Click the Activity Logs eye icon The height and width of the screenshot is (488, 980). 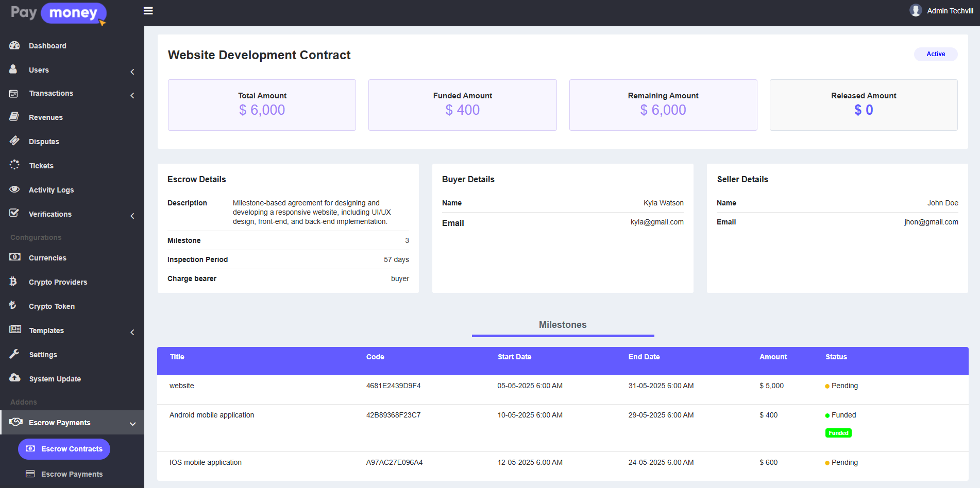[x=14, y=189]
